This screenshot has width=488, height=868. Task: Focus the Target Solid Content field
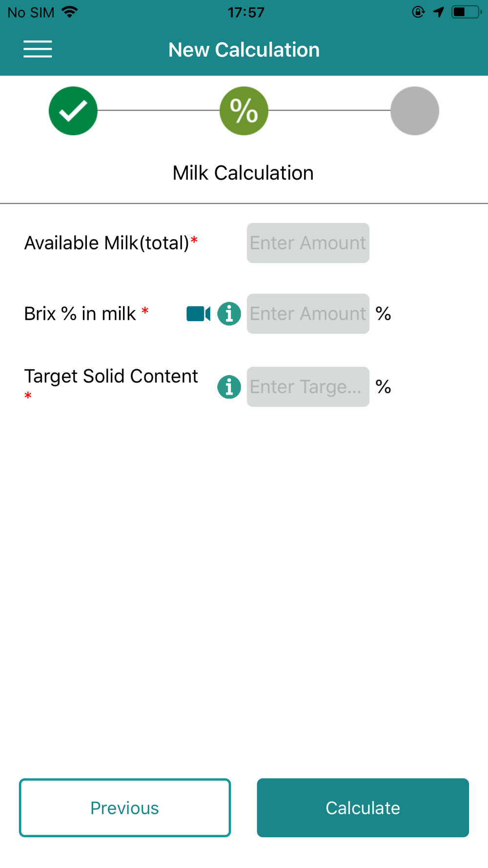[x=308, y=387]
